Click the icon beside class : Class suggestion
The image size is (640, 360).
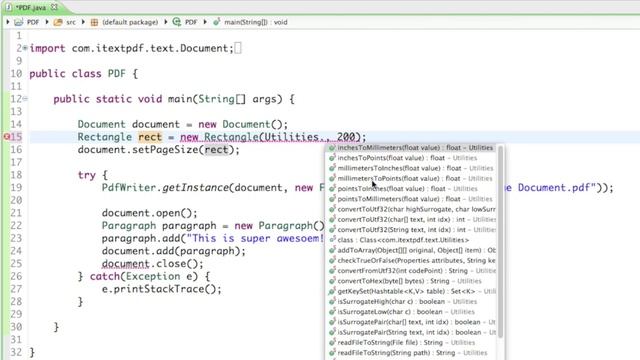click(x=332, y=240)
